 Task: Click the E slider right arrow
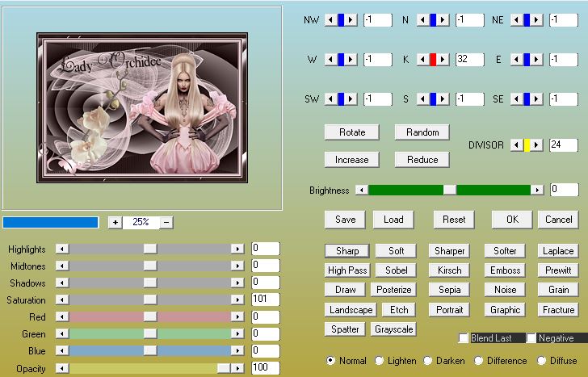(536, 59)
